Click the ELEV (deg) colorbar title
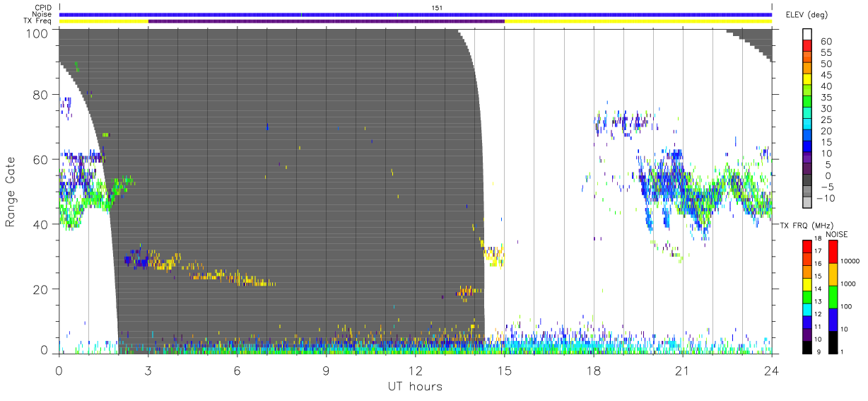Image resolution: width=868 pixels, height=401 pixels. point(807,14)
